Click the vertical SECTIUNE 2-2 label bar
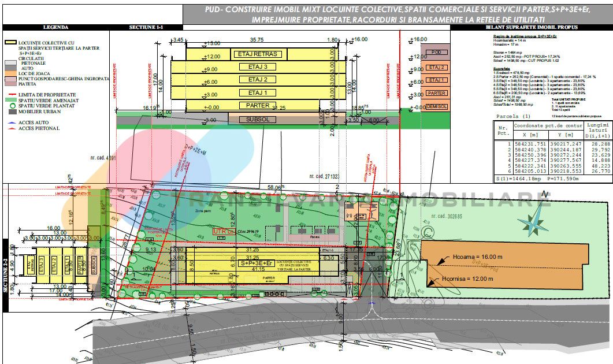This screenshot has height=364, width=613. (x=5, y=276)
